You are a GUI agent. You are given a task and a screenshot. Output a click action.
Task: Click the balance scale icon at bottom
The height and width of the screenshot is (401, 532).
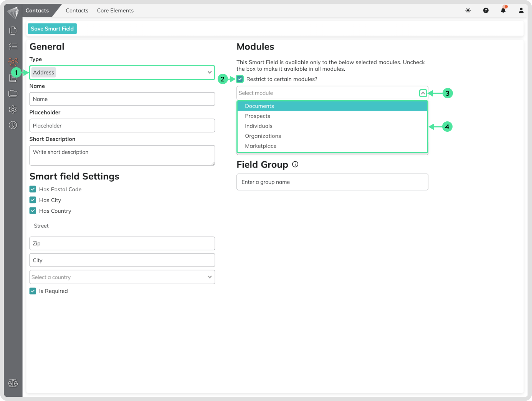[x=13, y=383]
